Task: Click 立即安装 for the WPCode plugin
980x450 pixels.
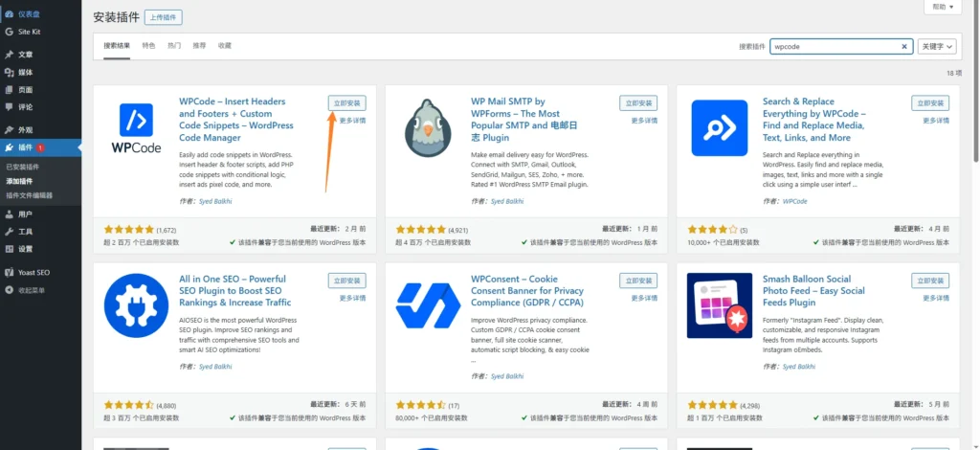Action: coord(346,102)
